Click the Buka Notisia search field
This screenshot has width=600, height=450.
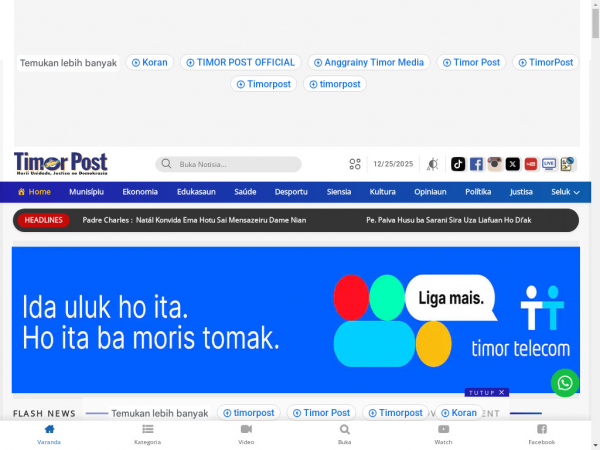pyautogui.click(x=228, y=164)
